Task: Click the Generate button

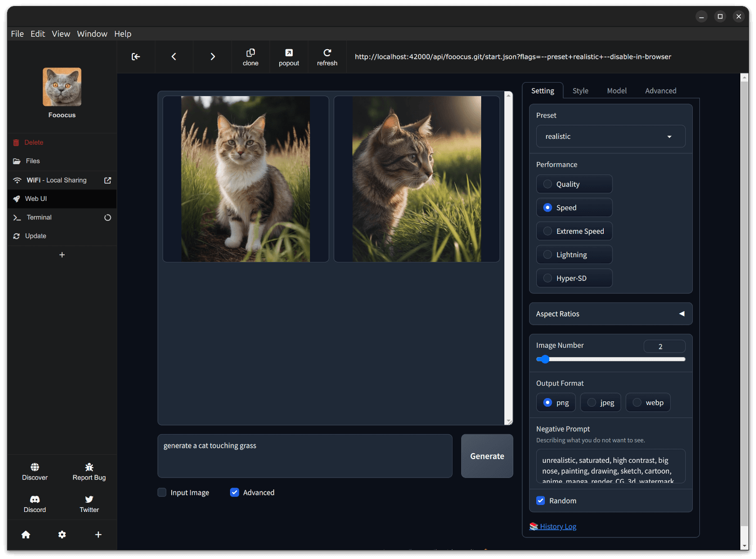Action: coord(486,456)
